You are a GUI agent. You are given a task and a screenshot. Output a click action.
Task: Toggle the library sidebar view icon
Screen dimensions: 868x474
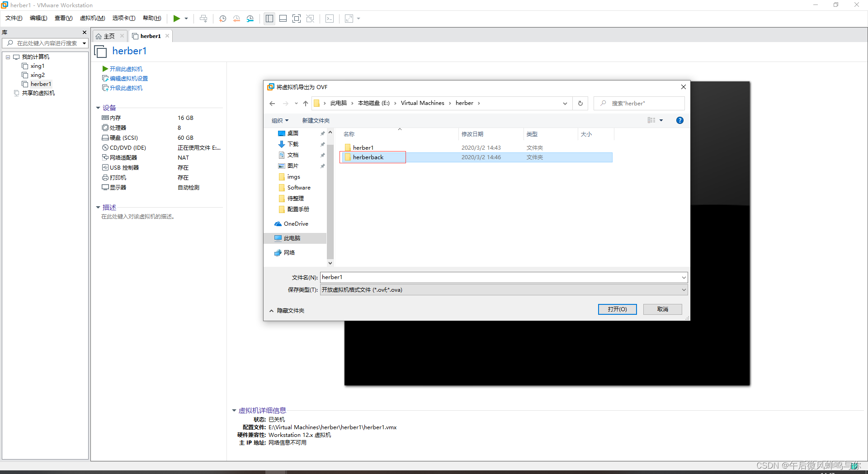tap(269, 19)
